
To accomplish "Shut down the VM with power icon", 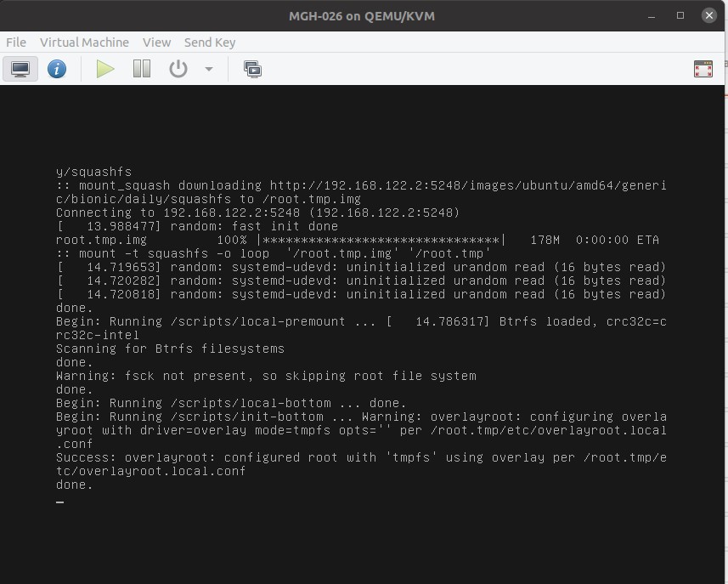I will 178,69.
